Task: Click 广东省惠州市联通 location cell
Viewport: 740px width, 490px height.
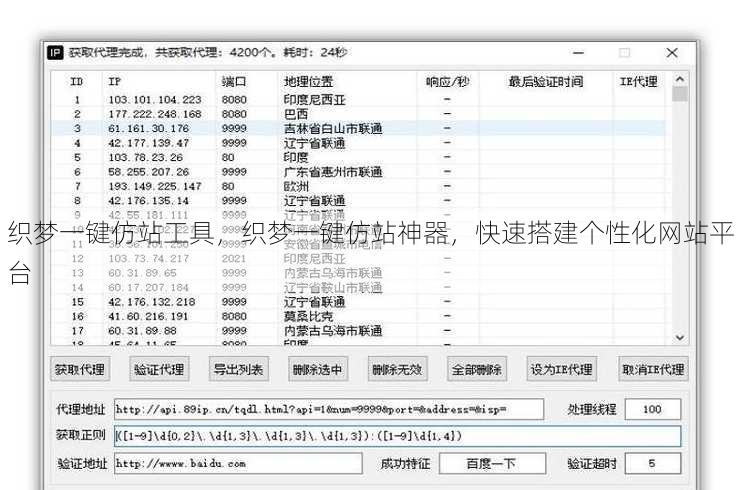Action: click(333, 172)
